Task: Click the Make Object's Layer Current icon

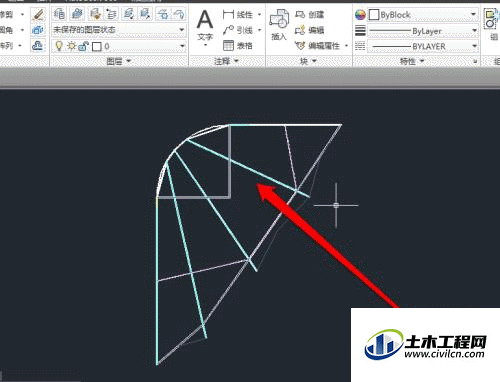Action: coord(77,14)
